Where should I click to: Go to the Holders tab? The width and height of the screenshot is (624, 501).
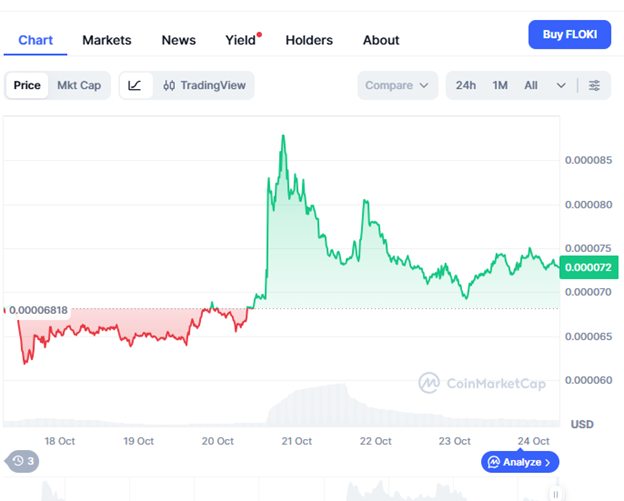pos(309,40)
